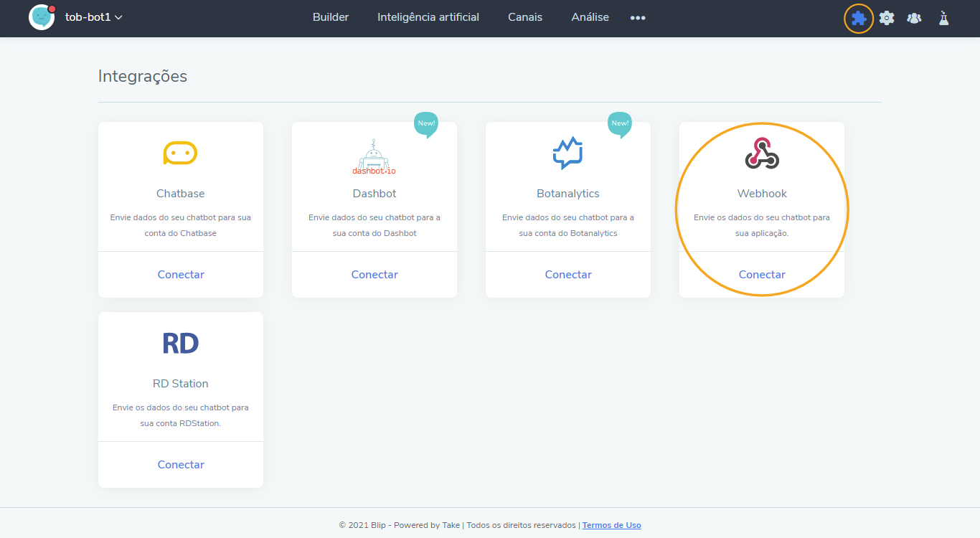
Task: Click the 'conta RDStation' description text
Action: [x=190, y=423]
